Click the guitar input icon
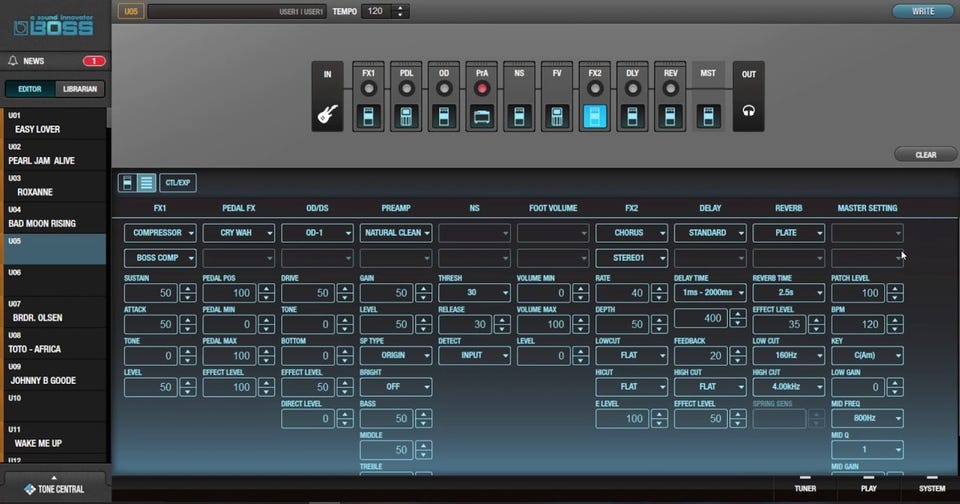 point(327,115)
